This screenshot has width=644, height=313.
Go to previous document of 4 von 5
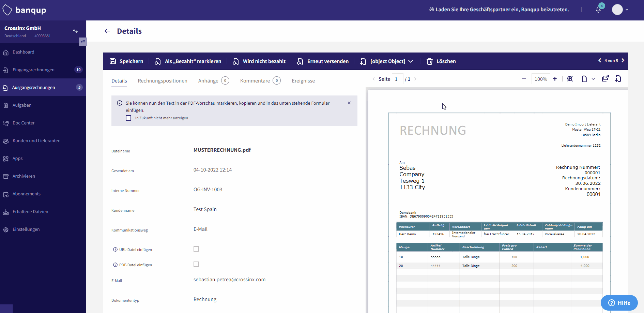[x=600, y=60]
